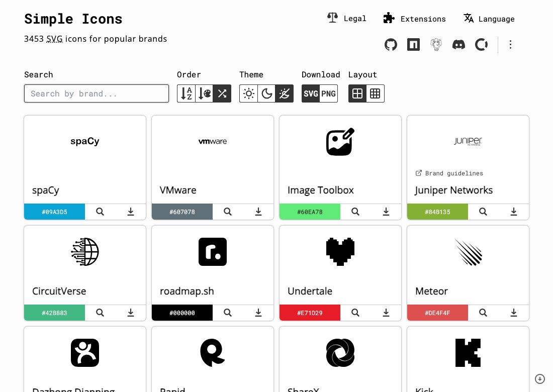553x392 pixels.
Task: Click the Undertale heart icon
Action: click(340, 252)
